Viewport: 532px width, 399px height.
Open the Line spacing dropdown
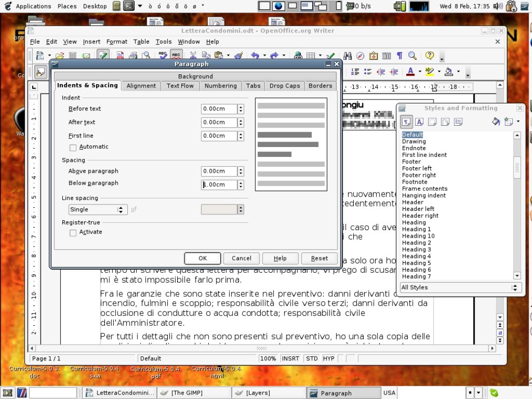(120, 209)
